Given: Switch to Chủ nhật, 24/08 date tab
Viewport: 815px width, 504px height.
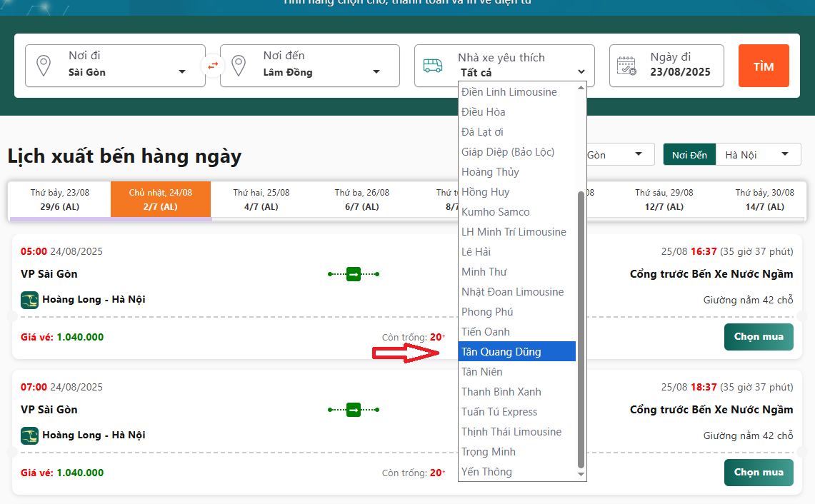Looking at the screenshot, I should 161,199.
